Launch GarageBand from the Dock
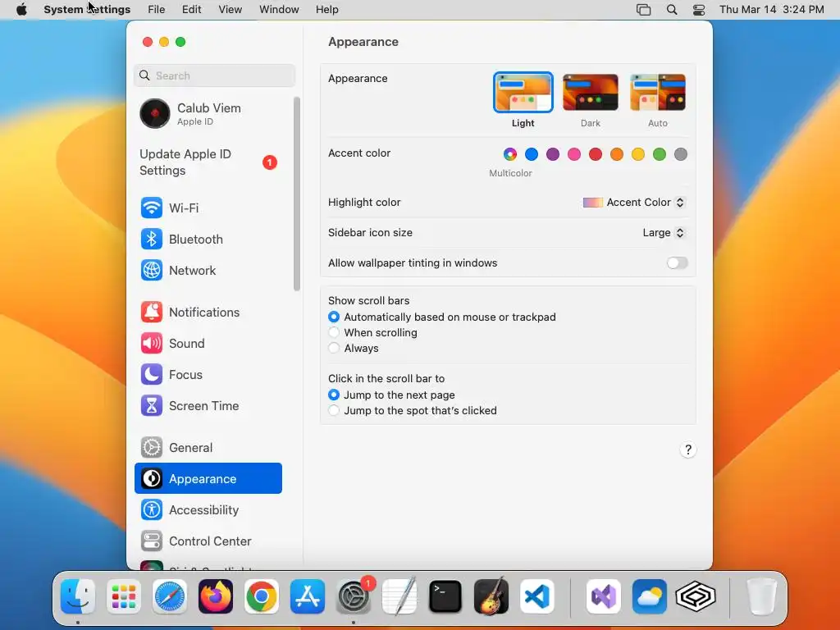The height and width of the screenshot is (630, 840). (491, 596)
